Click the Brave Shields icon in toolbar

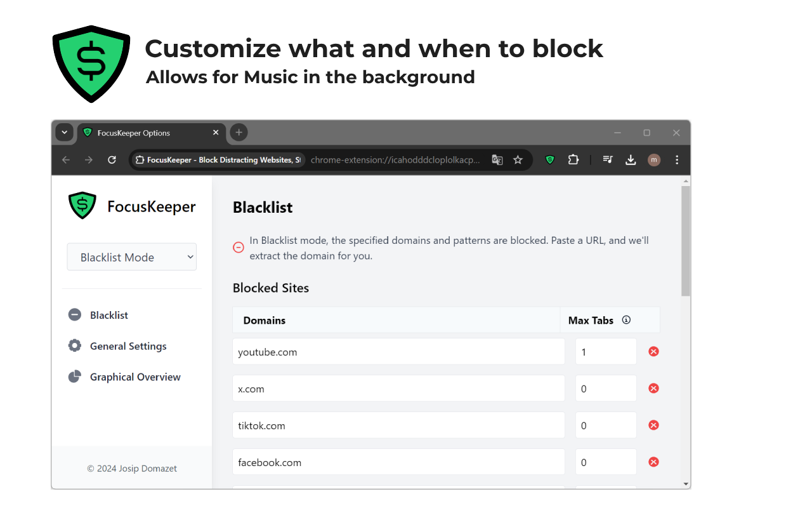point(549,159)
